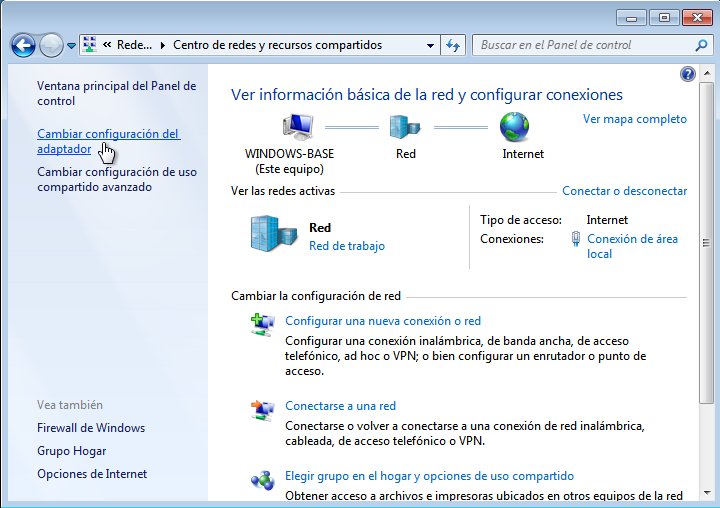Click the scrollbar up arrow
Viewport: 720px width, 508px height.
click(x=707, y=73)
